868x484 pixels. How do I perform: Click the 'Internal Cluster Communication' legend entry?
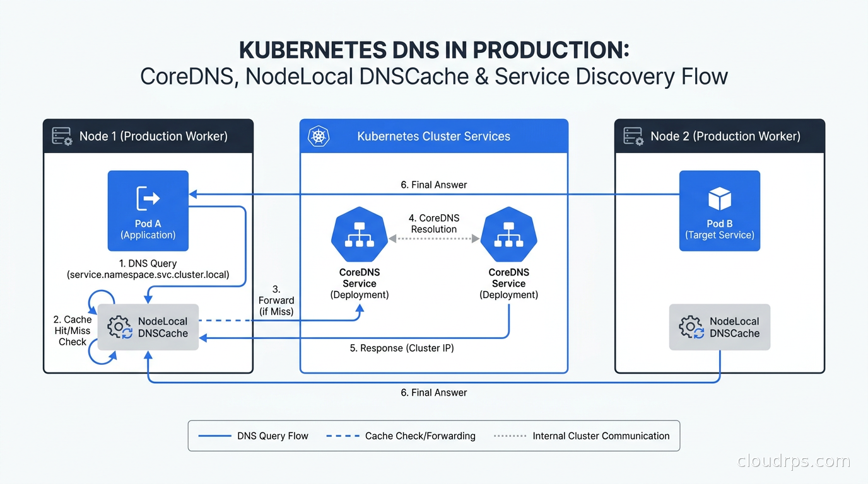(582, 435)
